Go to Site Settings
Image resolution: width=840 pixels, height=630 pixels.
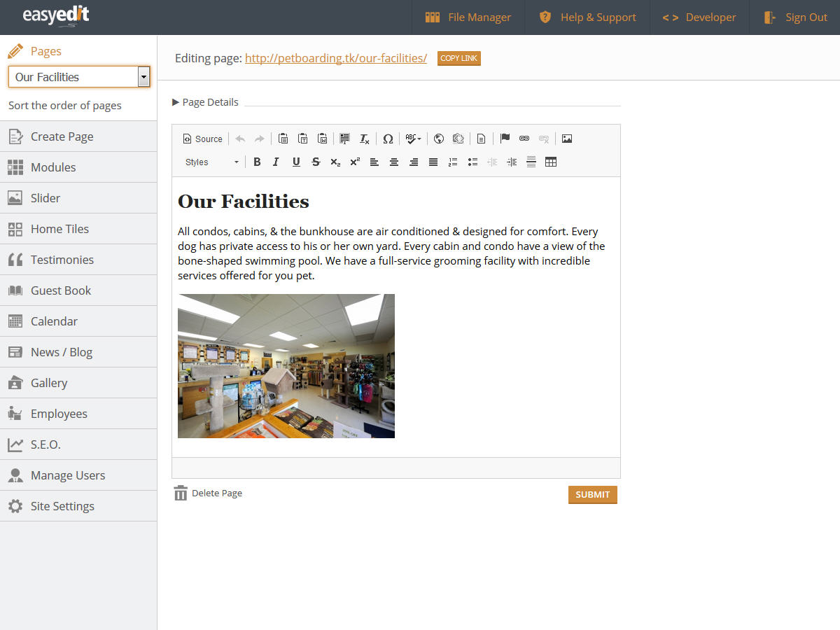[62, 506]
